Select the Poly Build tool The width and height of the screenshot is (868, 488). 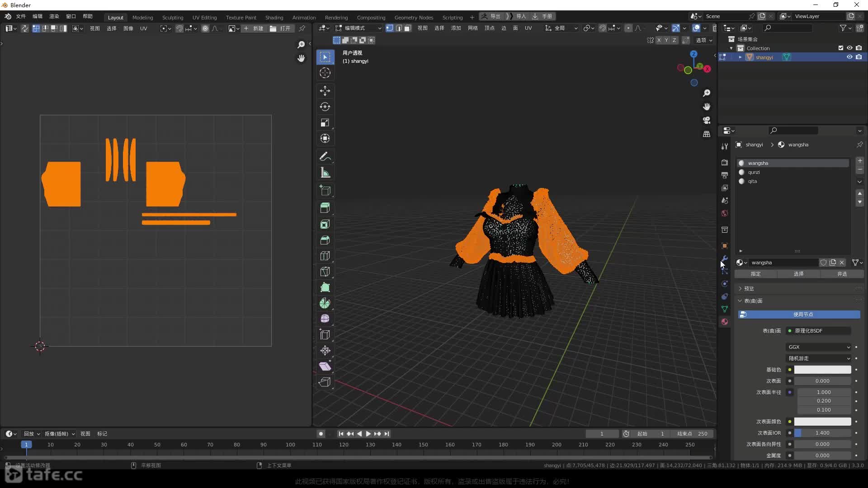pos(325,287)
